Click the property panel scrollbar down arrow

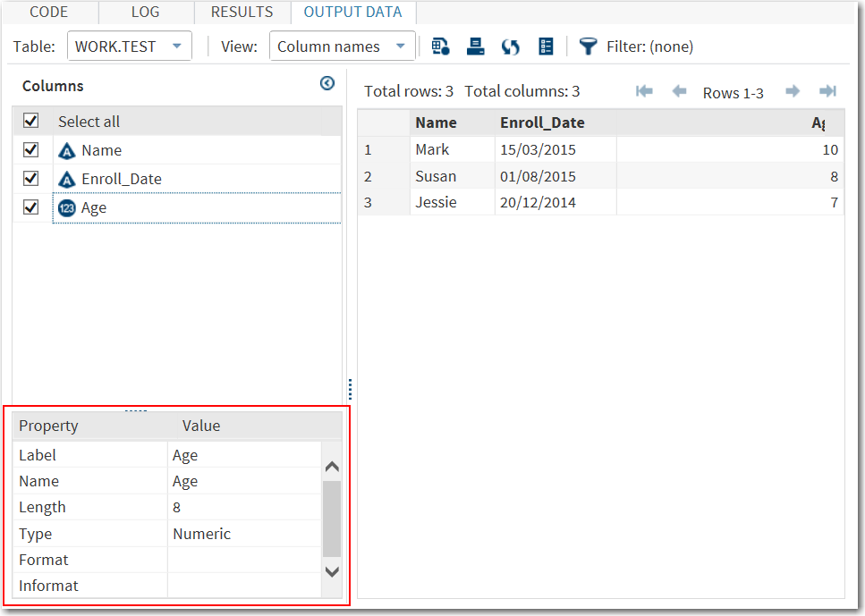coord(332,572)
